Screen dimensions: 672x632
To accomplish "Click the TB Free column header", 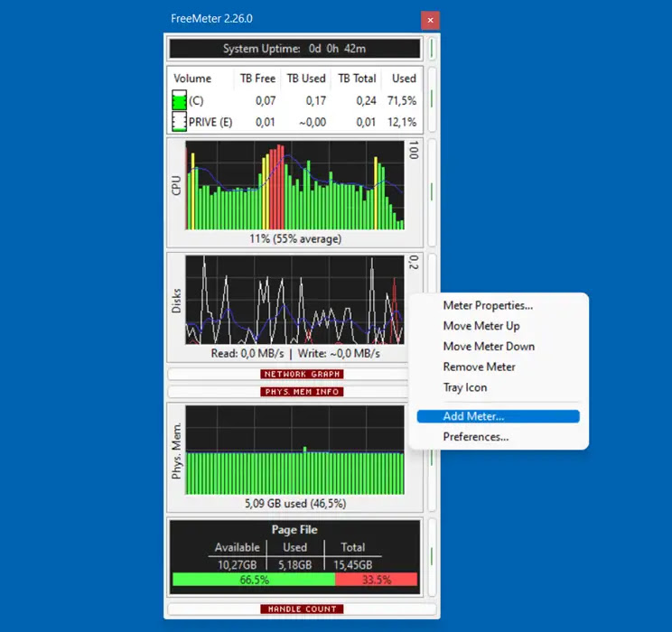I will (257, 79).
